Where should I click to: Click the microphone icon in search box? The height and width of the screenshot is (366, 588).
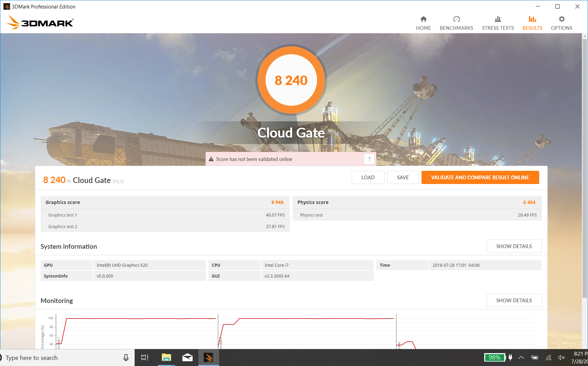126,358
